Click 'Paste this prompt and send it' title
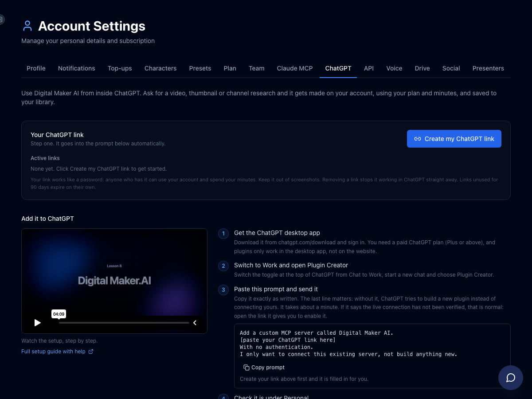This screenshot has width=532, height=399. [x=276, y=289]
